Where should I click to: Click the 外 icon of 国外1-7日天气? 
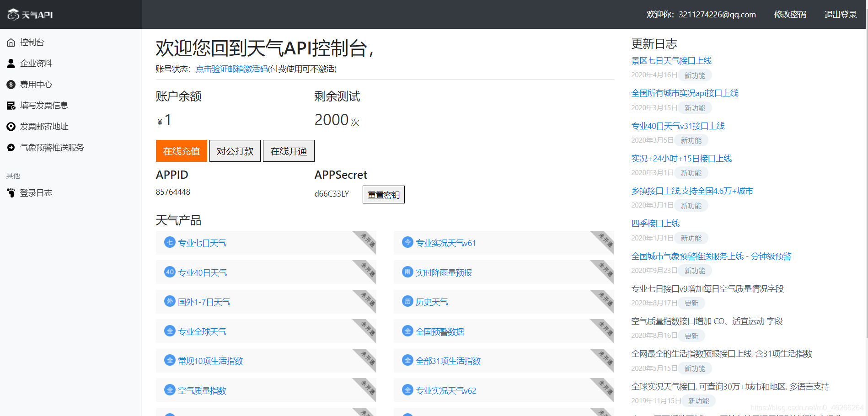coord(170,301)
